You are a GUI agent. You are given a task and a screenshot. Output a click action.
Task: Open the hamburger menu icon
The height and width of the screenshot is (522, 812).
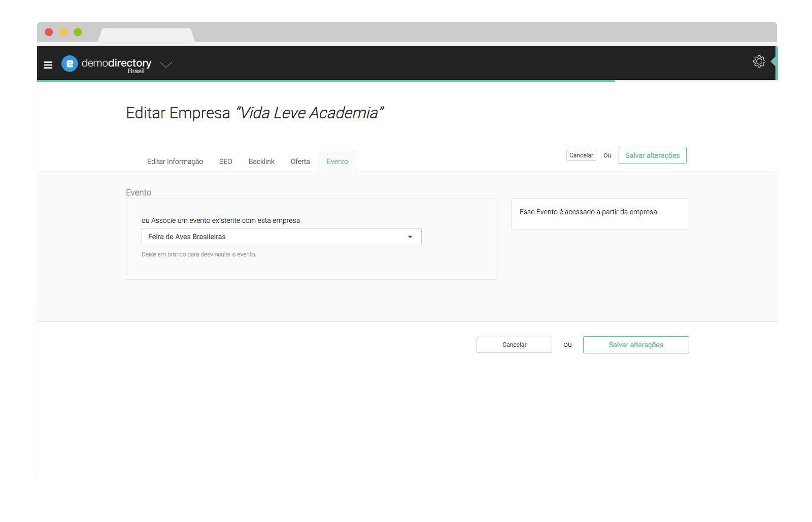click(x=48, y=64)
